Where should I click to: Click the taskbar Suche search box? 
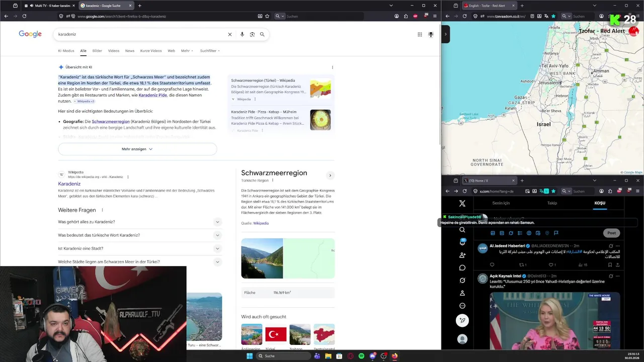(x=283, y=356)
